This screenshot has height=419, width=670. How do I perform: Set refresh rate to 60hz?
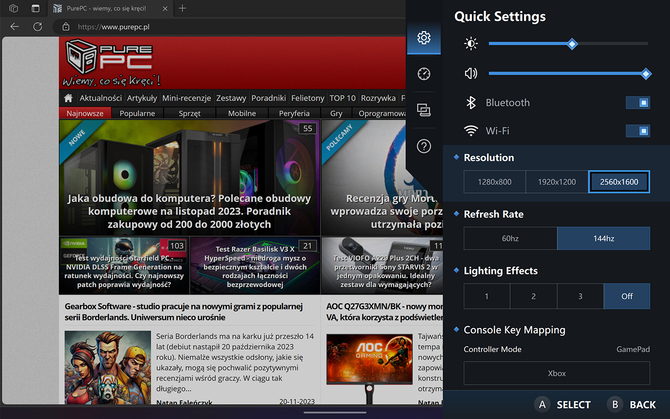coord(510,238)
